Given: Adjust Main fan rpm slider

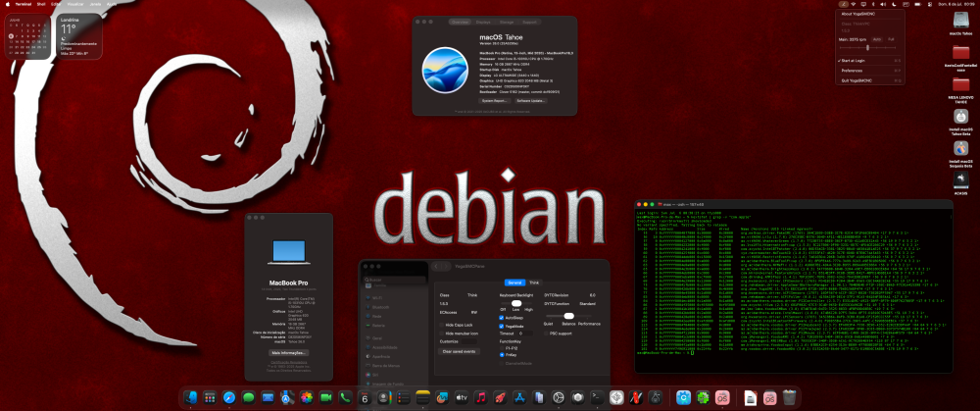Looking at the screenshot, I should (x=868, y=47).
